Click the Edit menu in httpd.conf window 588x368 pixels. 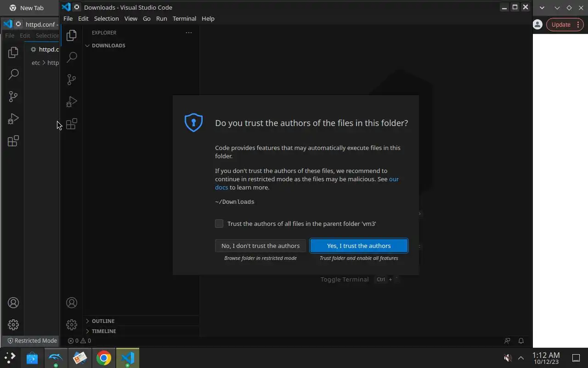(x=25, y=35)
